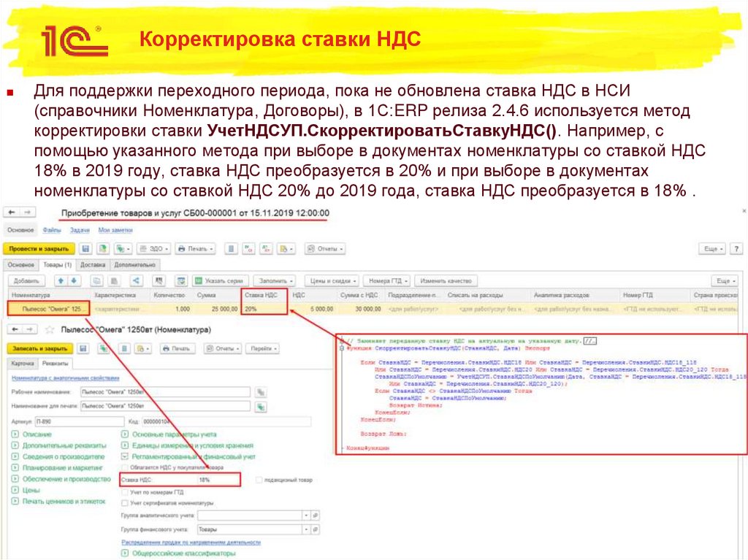The width and height of the screenshot is (748, 560).
Task: Open the Файлы link in the navigation panel
Action: click(52, 230)
